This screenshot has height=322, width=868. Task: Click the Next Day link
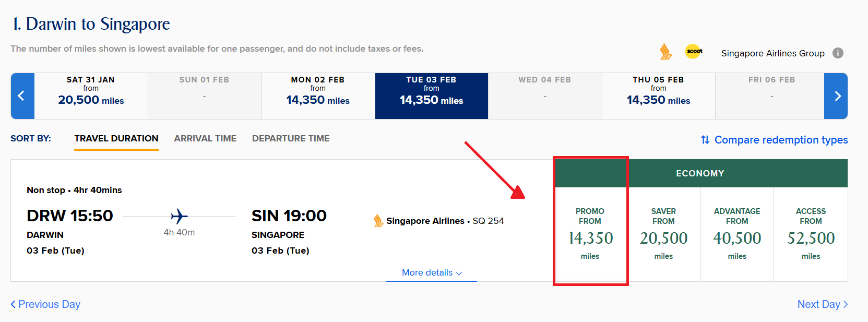pyautogui.click(x=822, y=304)
